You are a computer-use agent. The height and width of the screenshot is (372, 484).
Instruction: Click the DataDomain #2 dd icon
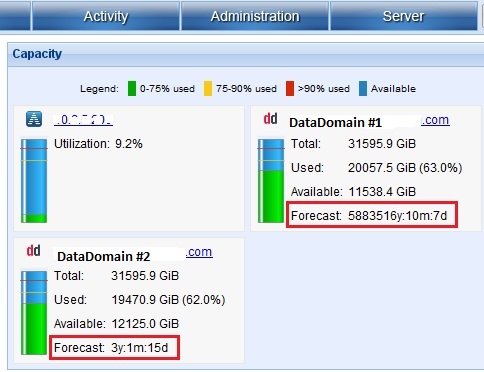coord(33,251)
